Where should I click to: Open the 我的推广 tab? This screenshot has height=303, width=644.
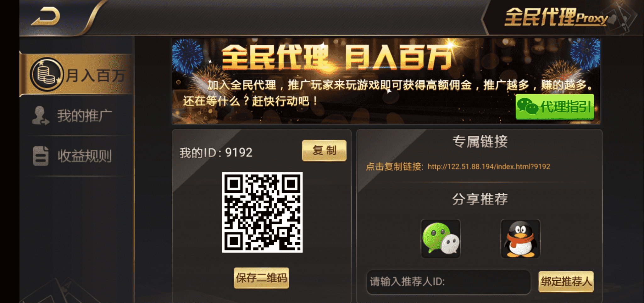(77, 116)
